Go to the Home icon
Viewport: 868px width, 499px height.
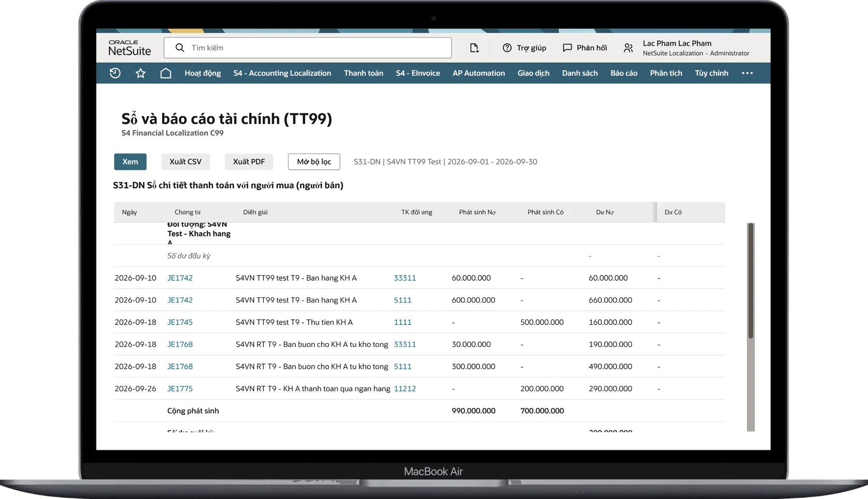click(x=165, y=73)
